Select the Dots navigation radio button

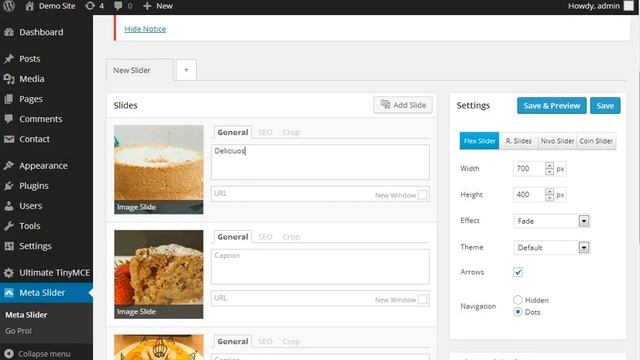pyautogui.click(x=518, y=312)
